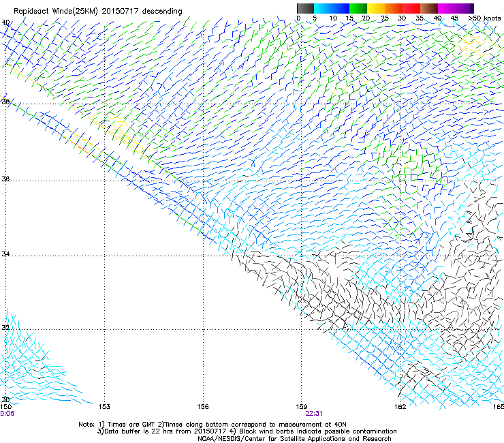Select the red 30-35 knots legend swatch

click(411, 8)
